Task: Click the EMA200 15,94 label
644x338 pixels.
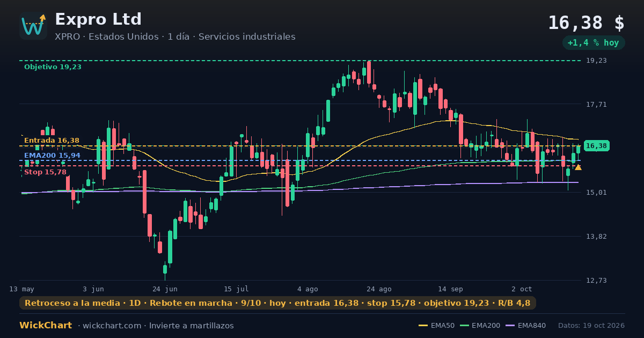Action: point(52,156)
